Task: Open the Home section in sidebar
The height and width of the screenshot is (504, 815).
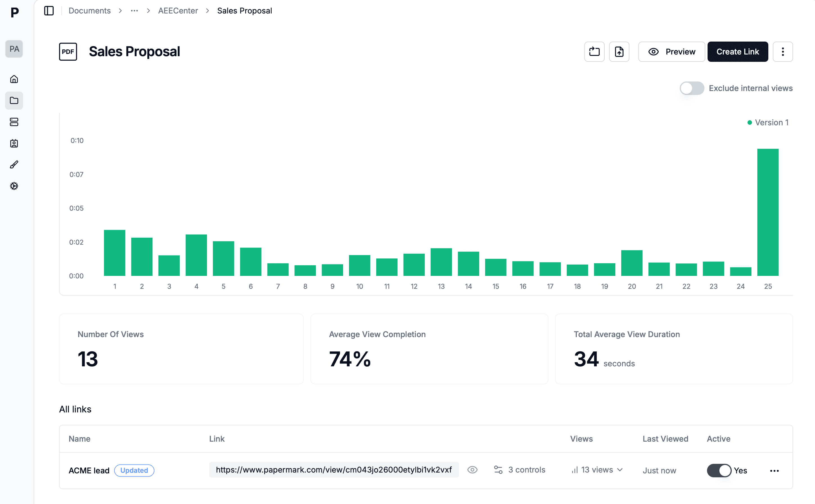Action: (x=14, y=79)
